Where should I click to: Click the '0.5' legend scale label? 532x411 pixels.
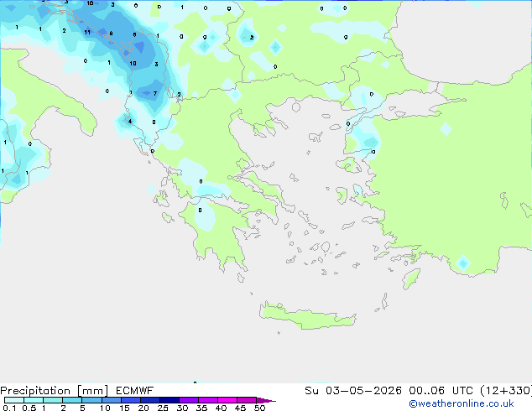tap(29, 408)
